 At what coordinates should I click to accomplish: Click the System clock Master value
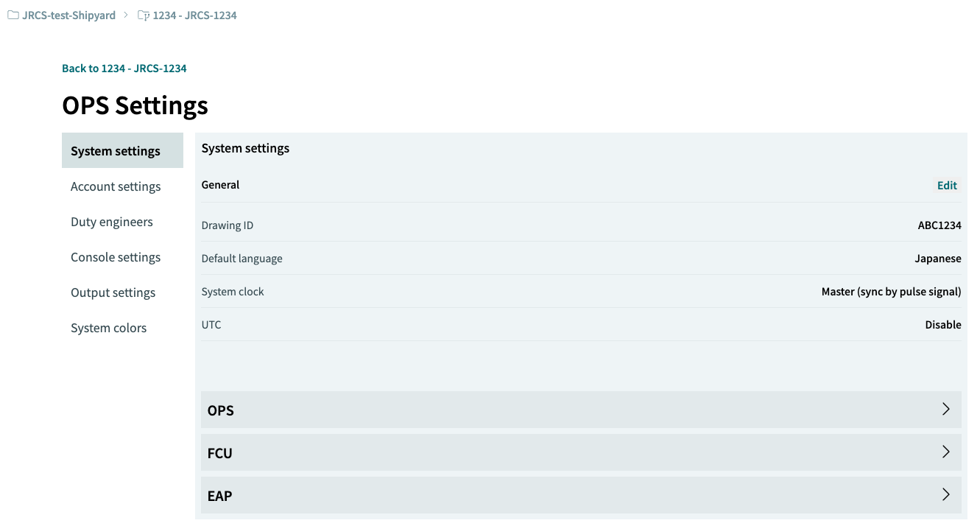point(892,292)
